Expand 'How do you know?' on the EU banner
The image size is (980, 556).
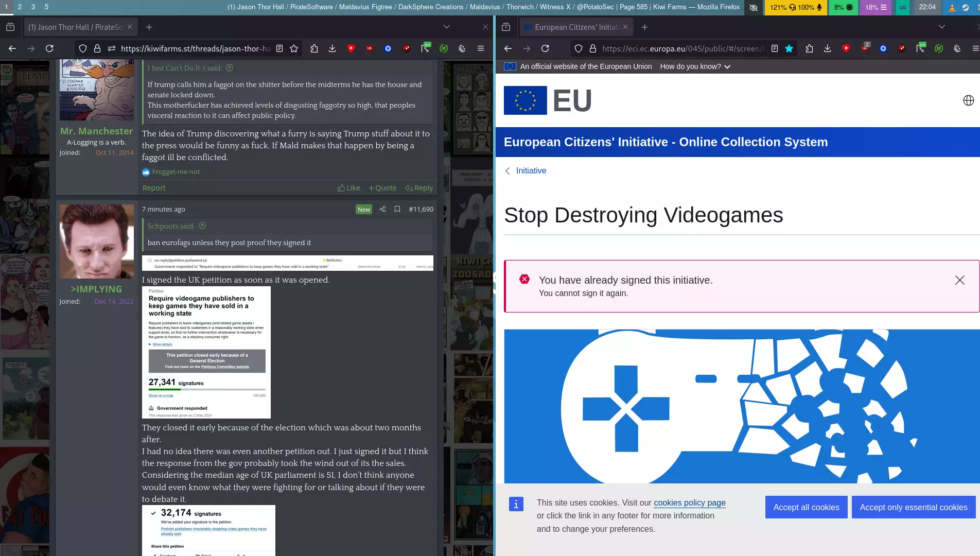[695, 66]
